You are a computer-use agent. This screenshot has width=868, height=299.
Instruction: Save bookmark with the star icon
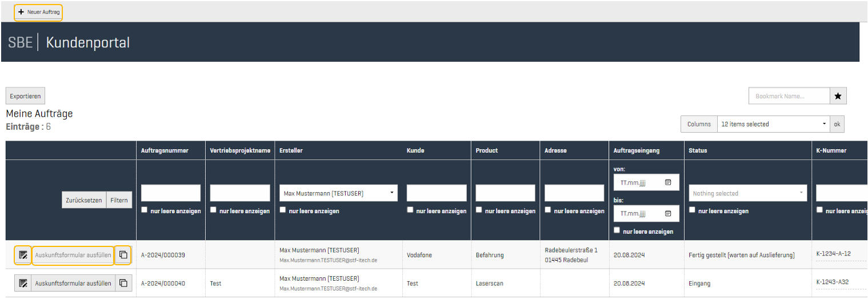[838, 96]
